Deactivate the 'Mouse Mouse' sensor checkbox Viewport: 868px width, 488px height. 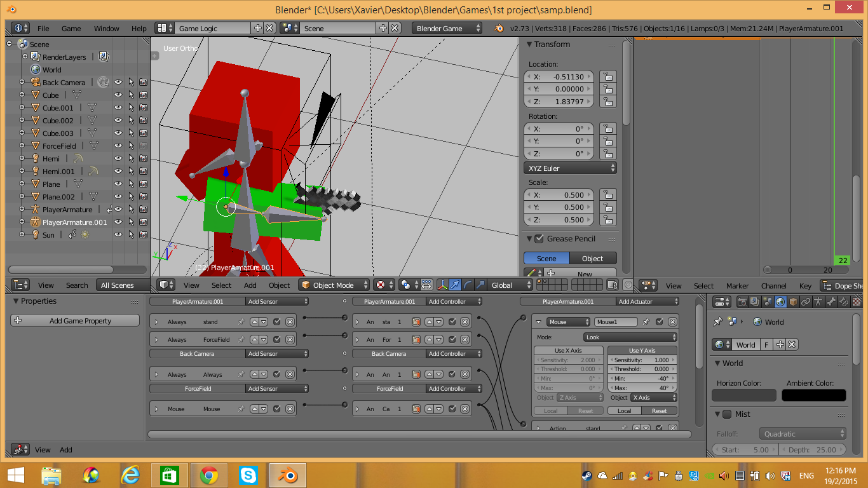pyautogui.click(x=277, y=409)
